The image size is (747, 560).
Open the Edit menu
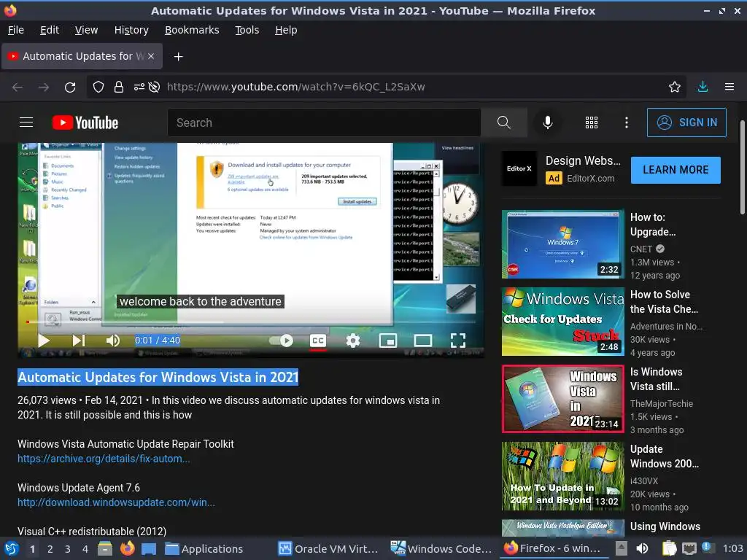(x=50, y=30)
